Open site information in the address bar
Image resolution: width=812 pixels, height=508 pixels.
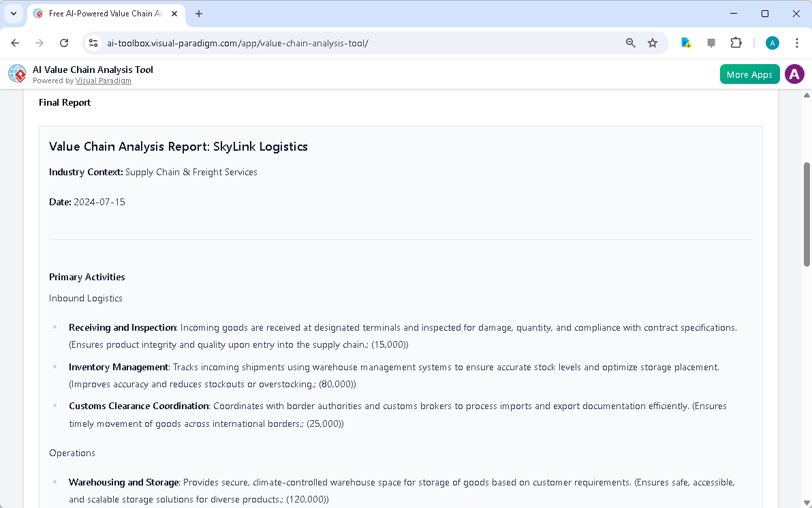pyautogui.click(x=93, y=42)
